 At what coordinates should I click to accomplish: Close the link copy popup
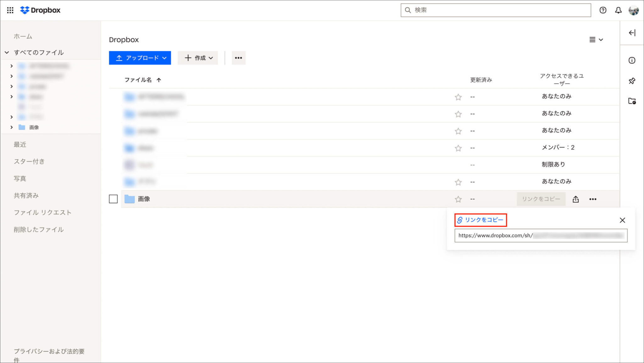(622, 220)
